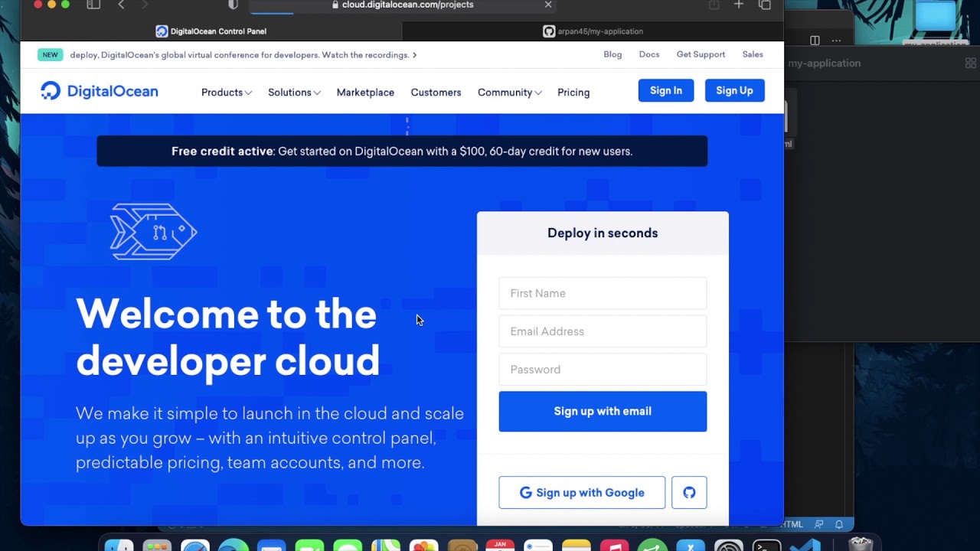Click the Sign In button
This screenshot has width=980, height=551.
(x=666, y=90)
